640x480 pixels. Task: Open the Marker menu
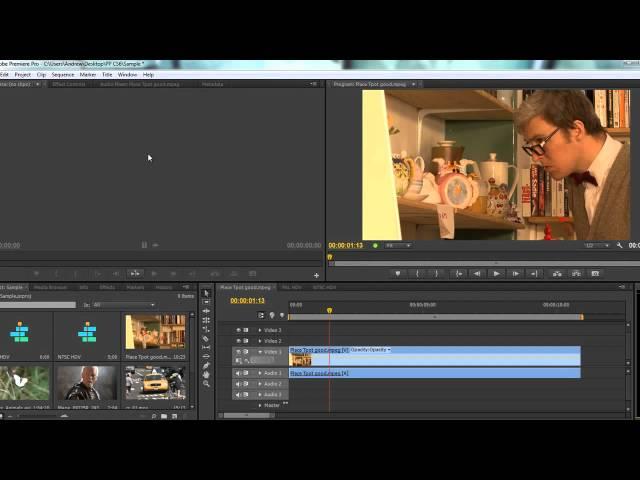88,75
